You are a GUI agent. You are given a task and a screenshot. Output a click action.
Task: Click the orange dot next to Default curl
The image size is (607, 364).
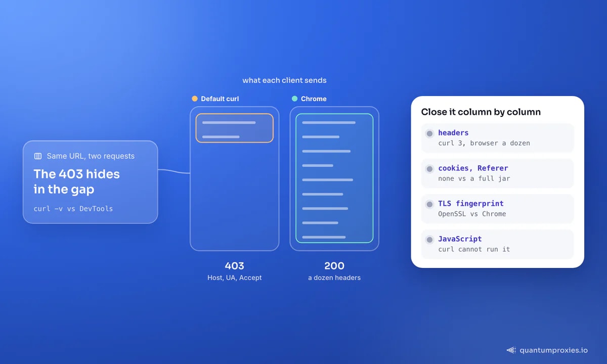[195, 99]
